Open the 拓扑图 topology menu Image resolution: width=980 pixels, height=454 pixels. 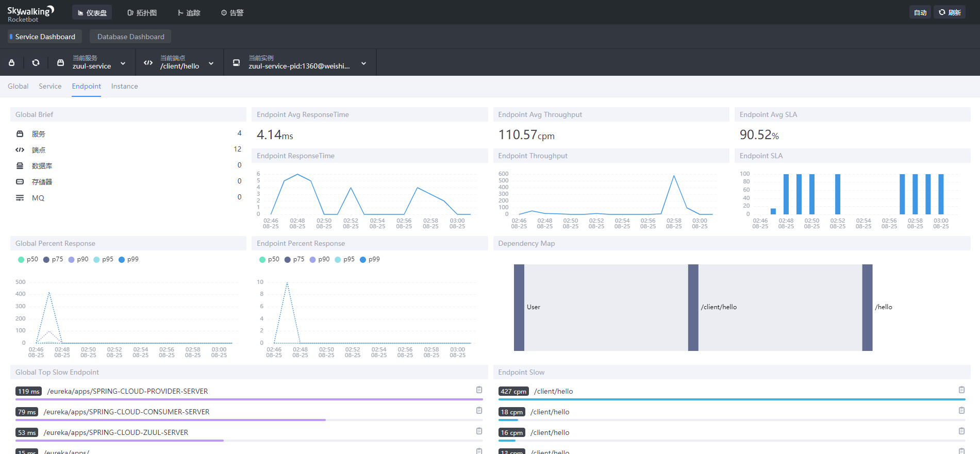tap(142, 13)
